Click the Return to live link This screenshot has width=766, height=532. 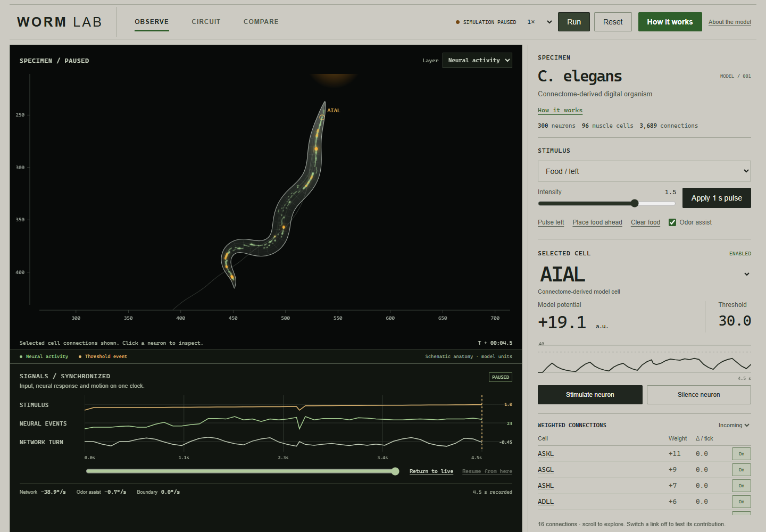tap(431, 471)
